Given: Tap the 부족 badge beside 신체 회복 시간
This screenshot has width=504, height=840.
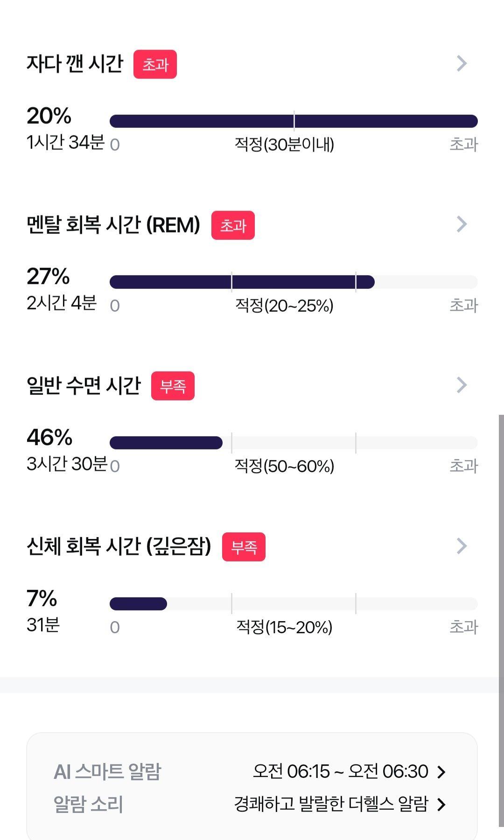Looking at the screenshot, I should click(244, 547).
